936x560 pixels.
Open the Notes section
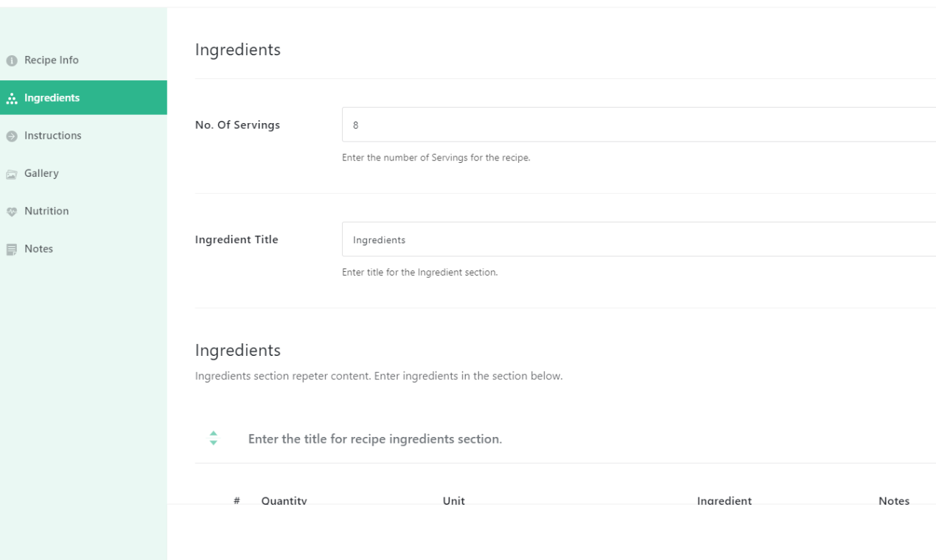38,248
